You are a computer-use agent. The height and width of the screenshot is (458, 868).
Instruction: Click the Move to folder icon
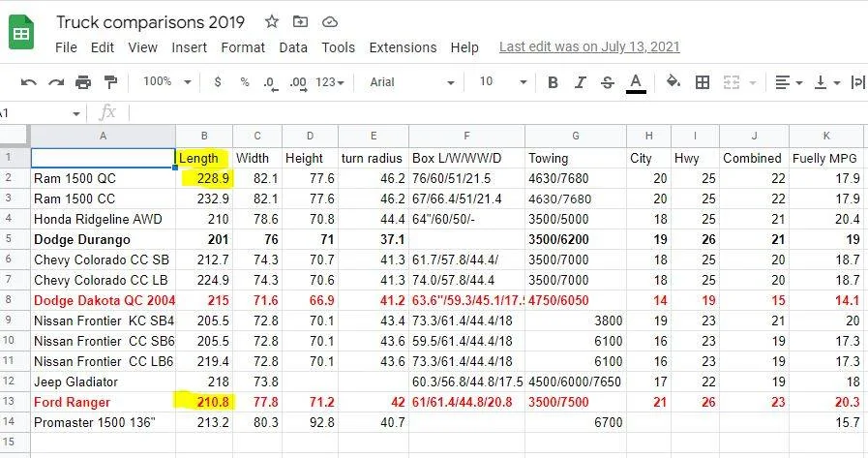[300, 21]
